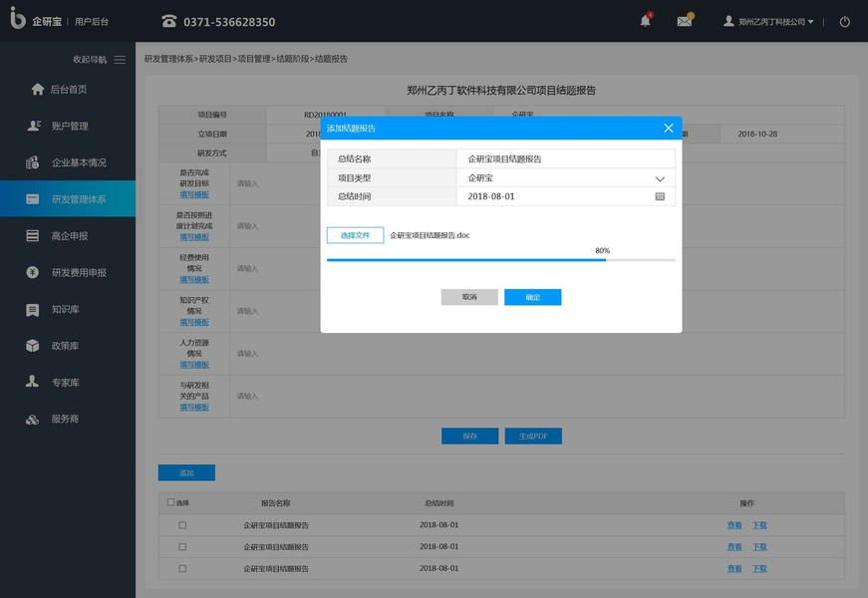Click the 研发费用申报 yen icon
Image resolution: width=868 pixels, height=598 pixels.
(x=33, y=272)
